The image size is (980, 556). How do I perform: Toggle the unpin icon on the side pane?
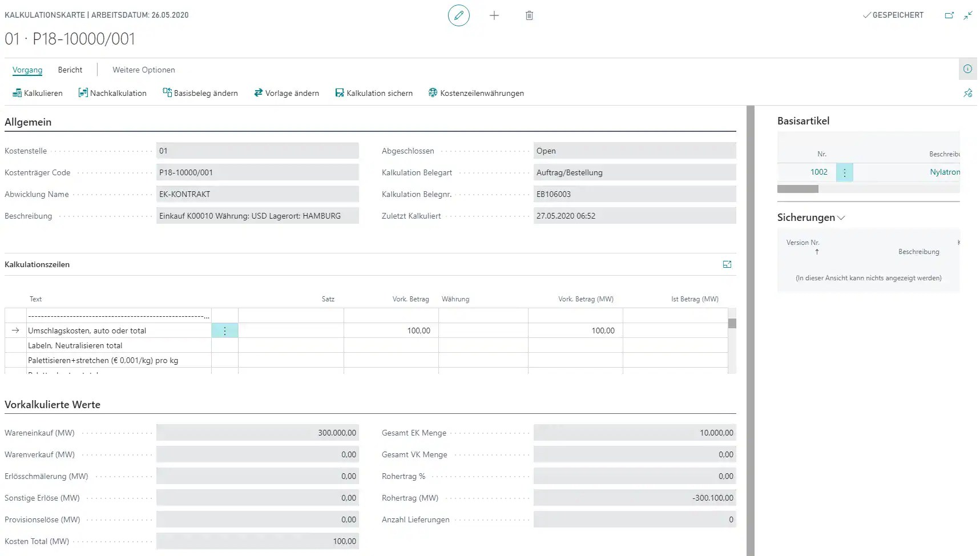pos(967,92)
